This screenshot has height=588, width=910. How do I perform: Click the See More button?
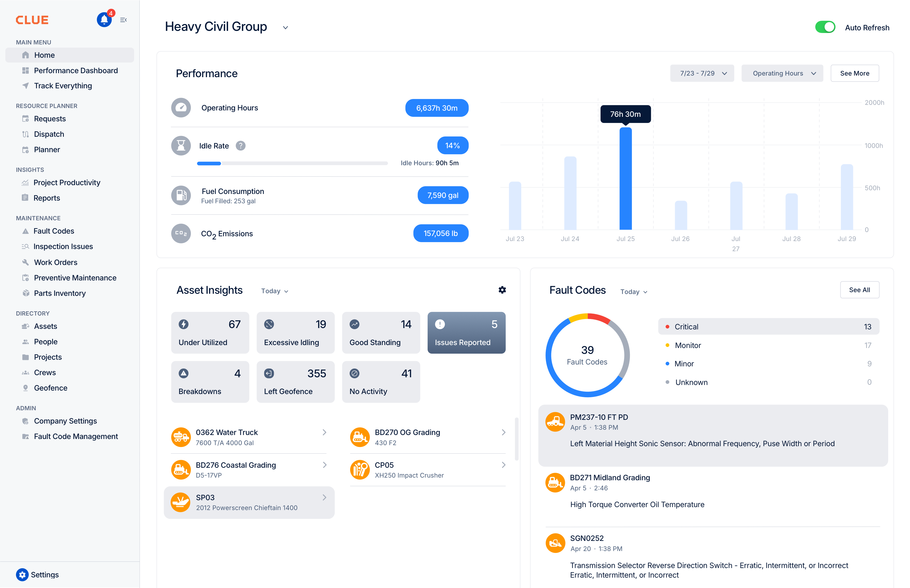click(854, 73)
